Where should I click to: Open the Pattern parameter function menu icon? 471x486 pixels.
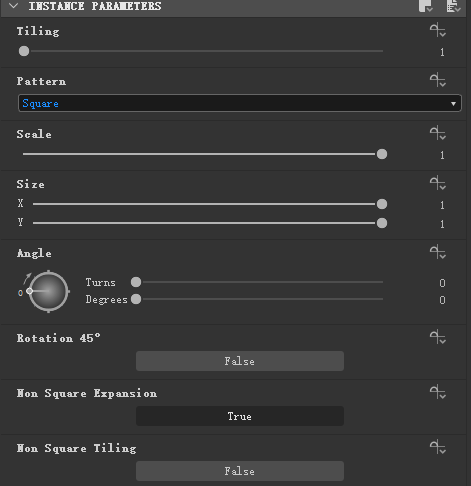click(438, 80)
